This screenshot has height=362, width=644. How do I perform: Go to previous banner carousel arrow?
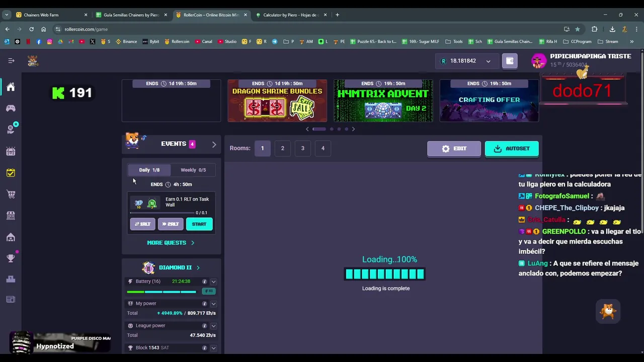307,129
